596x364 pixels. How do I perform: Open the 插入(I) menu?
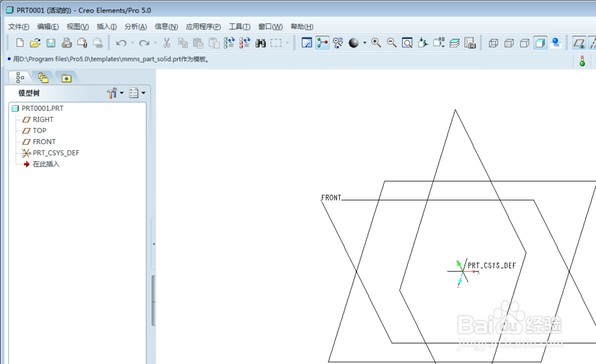107,27
